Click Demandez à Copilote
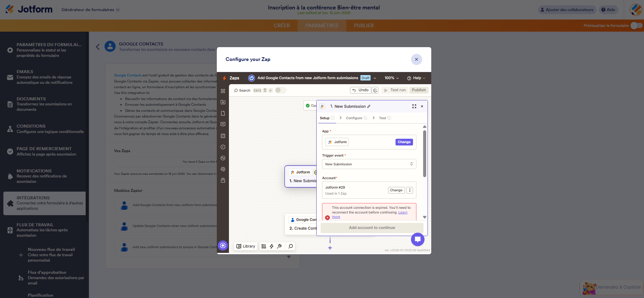Image resolution: width=644 pixels, height=298 pixels. (x=612, y=287)
